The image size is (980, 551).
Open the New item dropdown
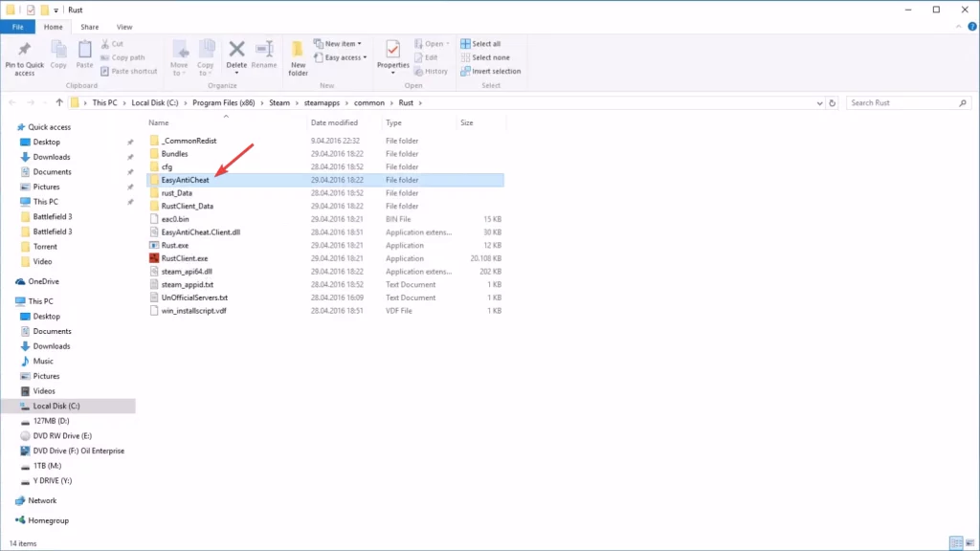[343, 42]
